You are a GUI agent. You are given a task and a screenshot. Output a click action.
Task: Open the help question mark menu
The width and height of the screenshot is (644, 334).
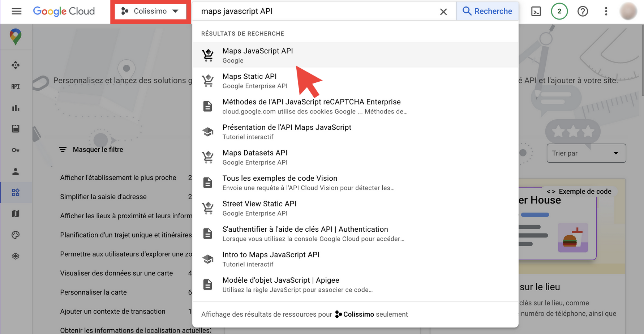583,11
